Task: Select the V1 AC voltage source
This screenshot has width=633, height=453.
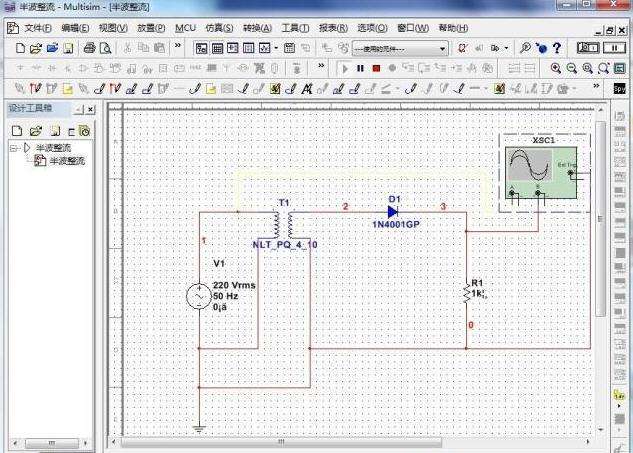Action: click(198, 296)
